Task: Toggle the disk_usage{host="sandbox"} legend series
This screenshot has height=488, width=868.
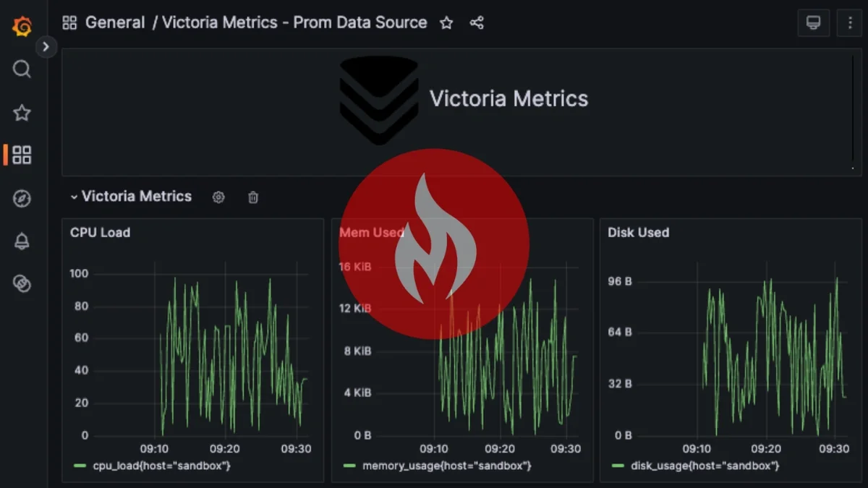Action: coord(705,466)
